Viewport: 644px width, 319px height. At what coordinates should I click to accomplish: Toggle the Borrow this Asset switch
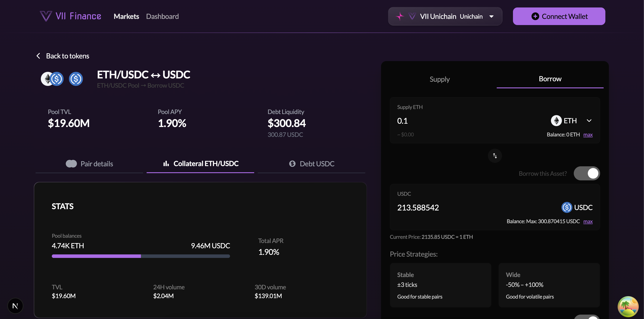pyautogui.click(x=586, y=173)
